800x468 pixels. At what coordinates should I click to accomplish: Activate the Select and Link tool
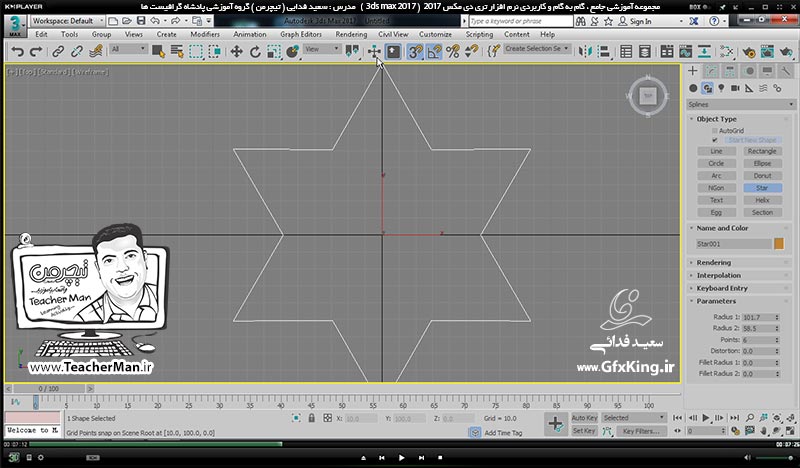coord(58,51)
